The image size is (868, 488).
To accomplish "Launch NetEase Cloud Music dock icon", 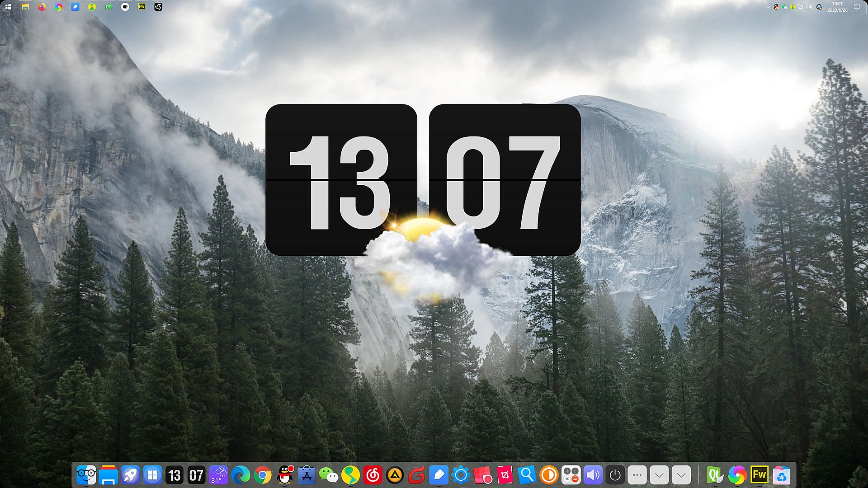I will point(373,475).
